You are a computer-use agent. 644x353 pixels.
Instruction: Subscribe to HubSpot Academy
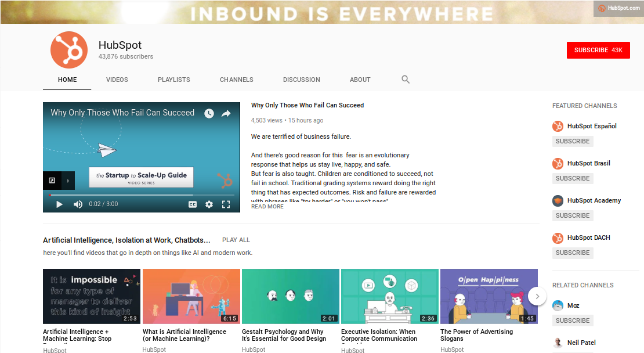click(573, 216)
